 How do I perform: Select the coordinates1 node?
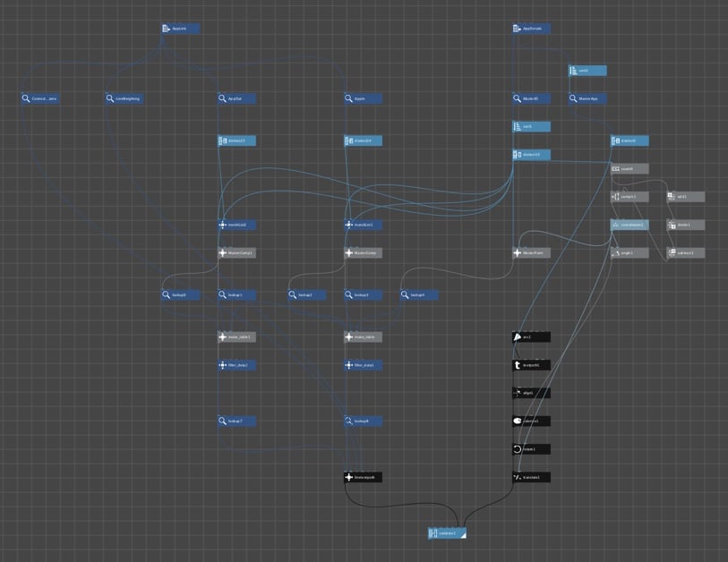point(630,225)
